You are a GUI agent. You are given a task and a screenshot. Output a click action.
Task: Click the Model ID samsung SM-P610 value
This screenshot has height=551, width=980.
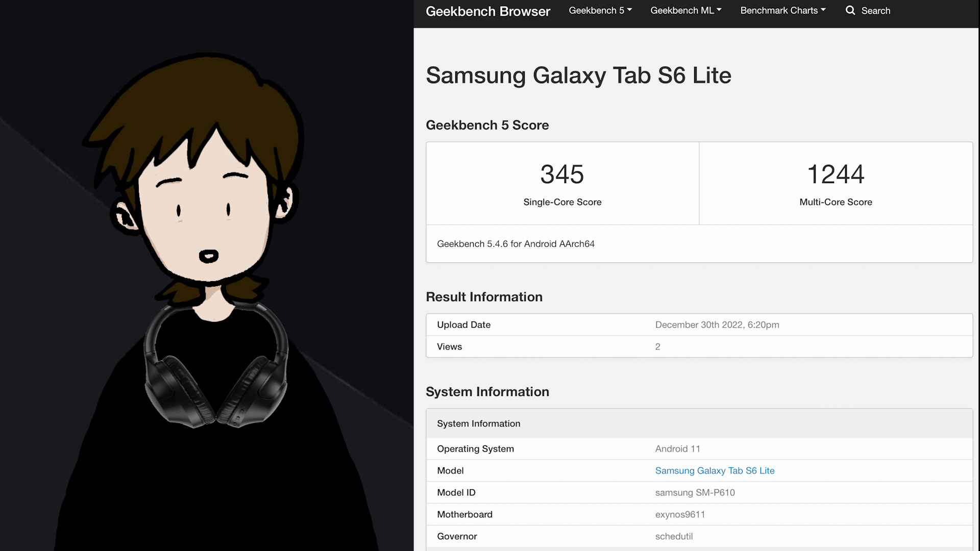click(x=695, y=492)
